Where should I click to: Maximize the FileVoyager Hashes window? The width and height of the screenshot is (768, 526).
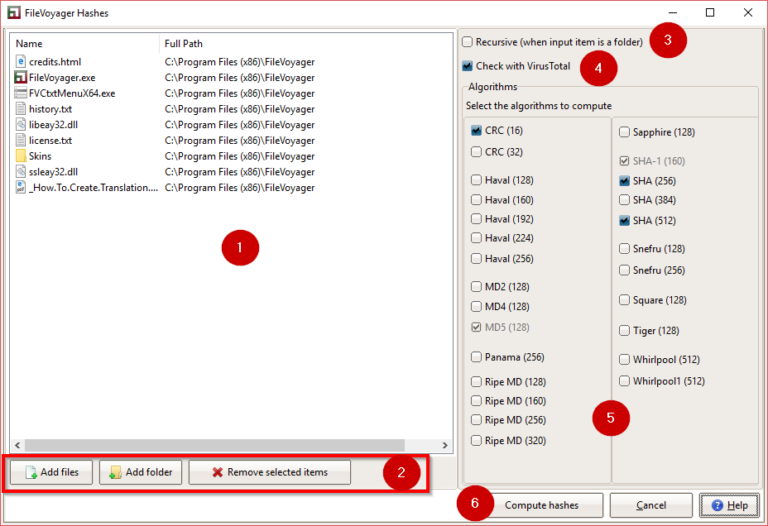click(710, 13)
